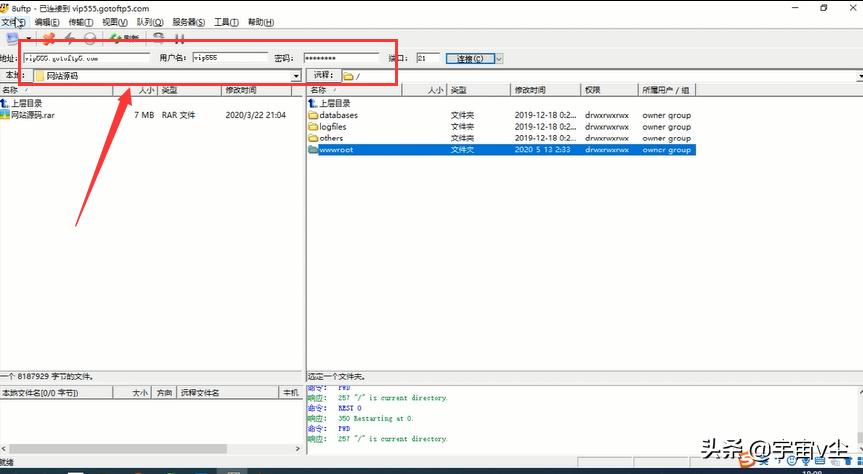Viewport: 863px width, 474px height.
Task: Open the site manager icon dropdown arrow
Action: pyautogui.click(x=28, y=38)
